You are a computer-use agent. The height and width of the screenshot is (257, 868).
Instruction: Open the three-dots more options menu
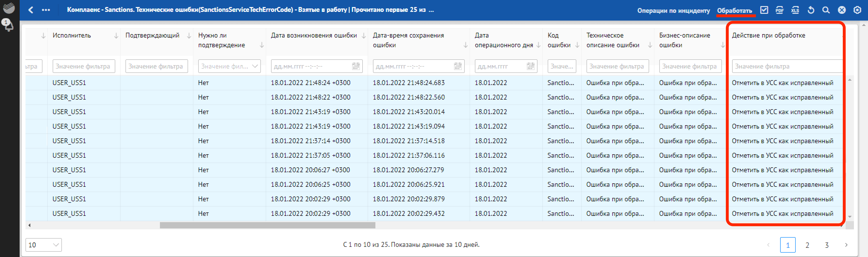pyautogui.click(x=46, y=10)
